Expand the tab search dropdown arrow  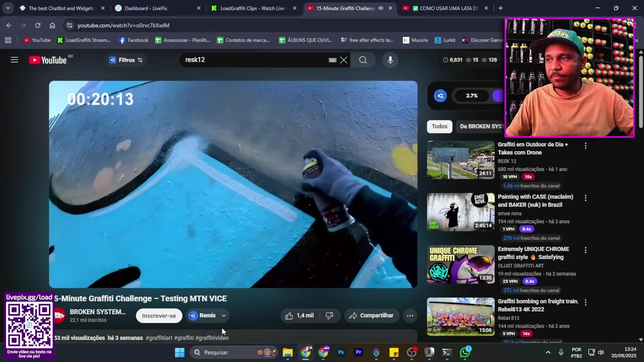(8, 8)
